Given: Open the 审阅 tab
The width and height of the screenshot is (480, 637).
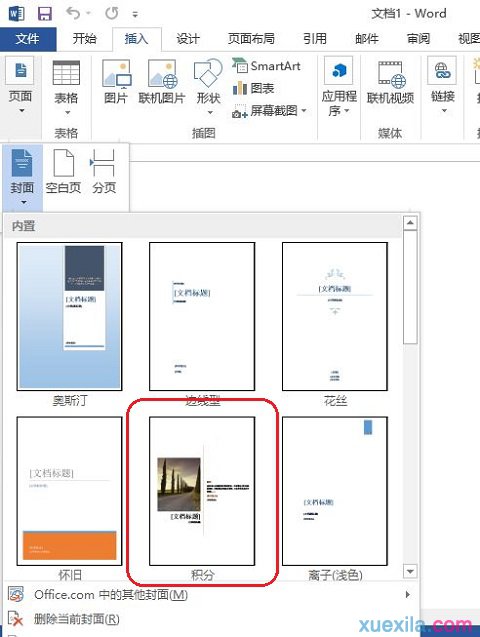Looking at the screenshot, I should [419, 39].
